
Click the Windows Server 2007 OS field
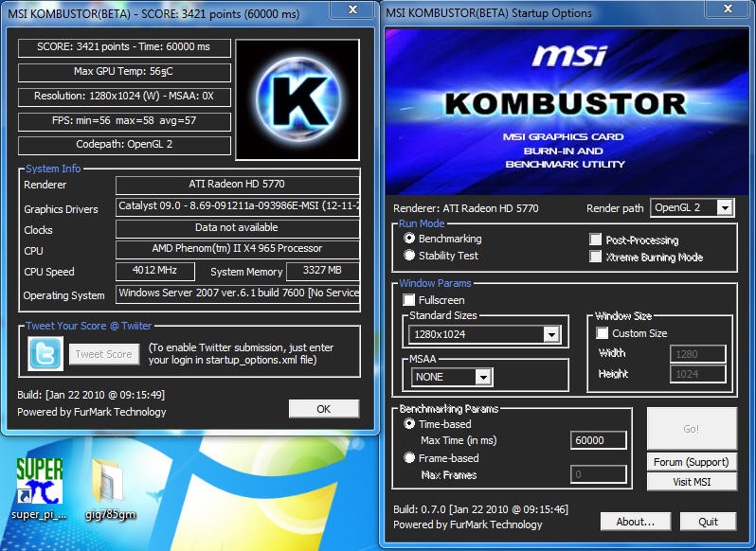tap(237, 293)
